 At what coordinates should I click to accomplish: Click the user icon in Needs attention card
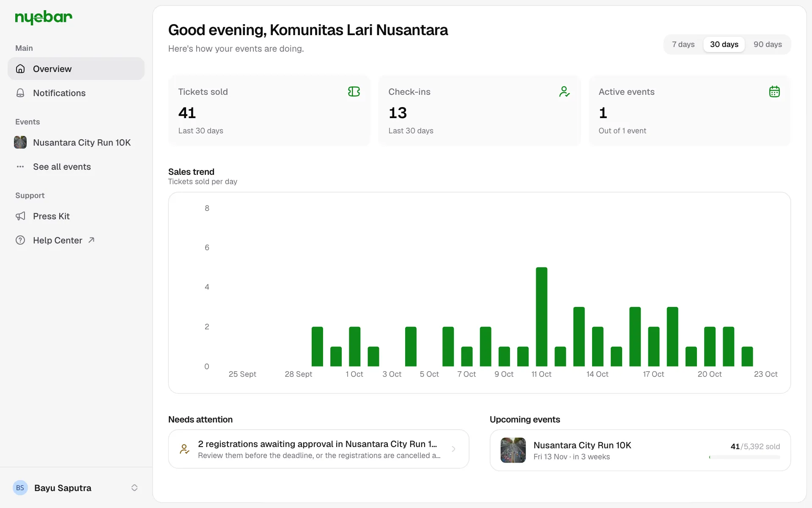184,449
